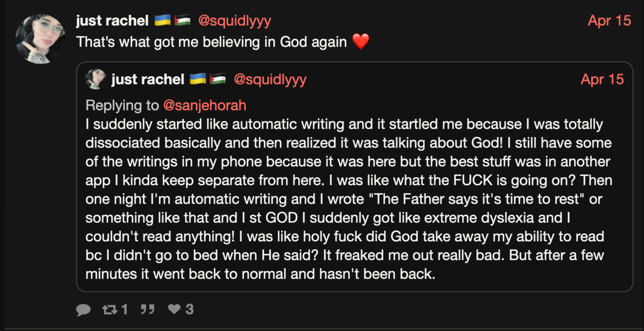Click the top just rachel display name

coord(112,20)
